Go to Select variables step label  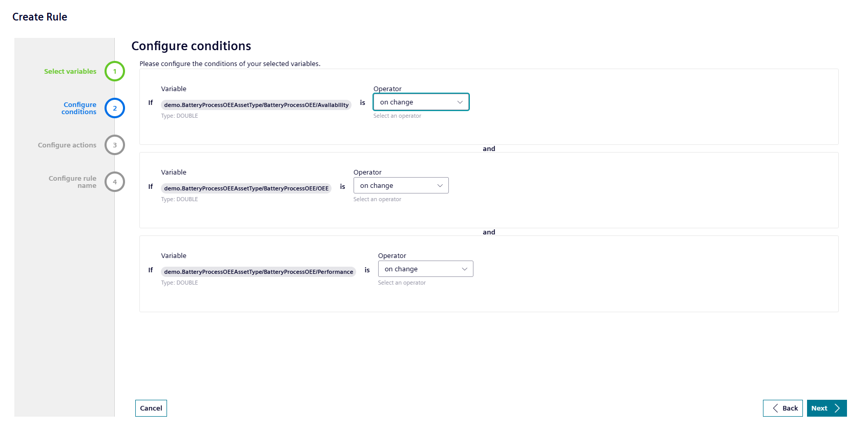tap(70, 71)
